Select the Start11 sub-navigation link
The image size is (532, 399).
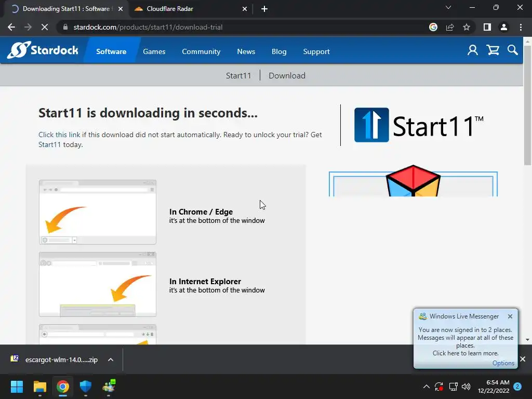[x=238, y=75]
